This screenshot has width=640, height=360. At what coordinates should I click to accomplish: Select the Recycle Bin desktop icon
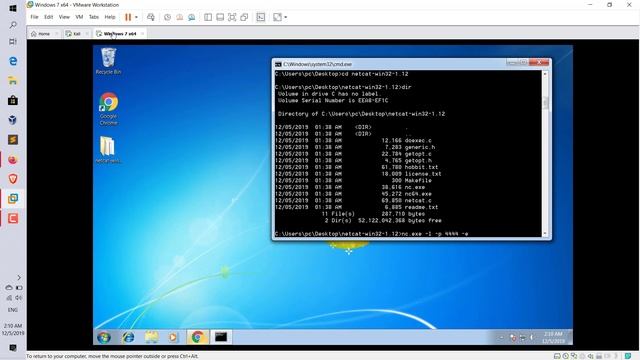[108, 61]
